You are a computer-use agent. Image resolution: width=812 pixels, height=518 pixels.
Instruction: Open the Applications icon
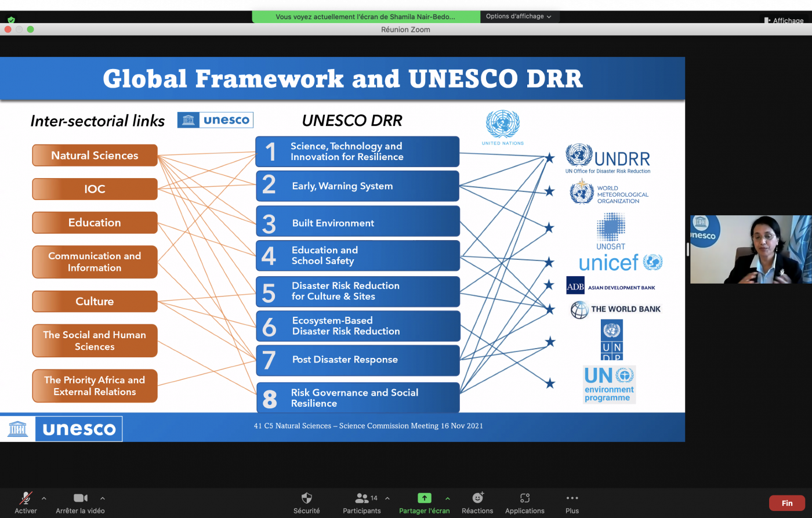(525, 498)
